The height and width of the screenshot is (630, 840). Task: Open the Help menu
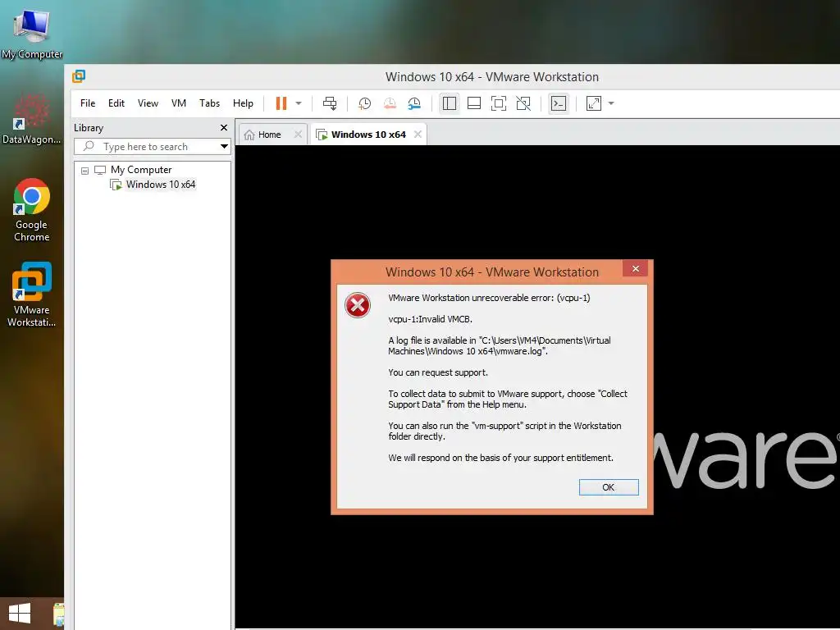point(243,103)
